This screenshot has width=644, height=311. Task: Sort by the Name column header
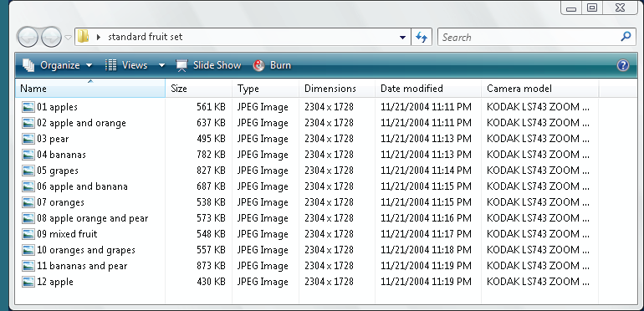(90, 89)
